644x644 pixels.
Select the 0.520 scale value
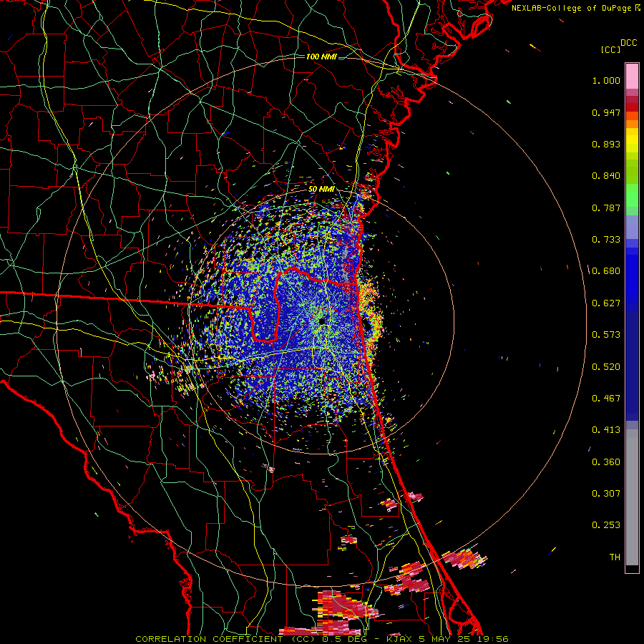point(606,367)
